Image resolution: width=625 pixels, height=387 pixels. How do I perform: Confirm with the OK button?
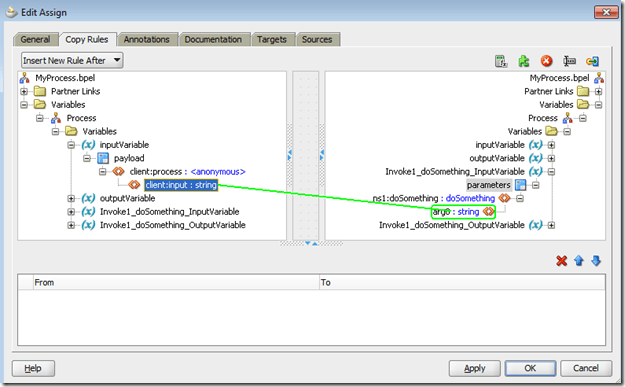[531, 368]
